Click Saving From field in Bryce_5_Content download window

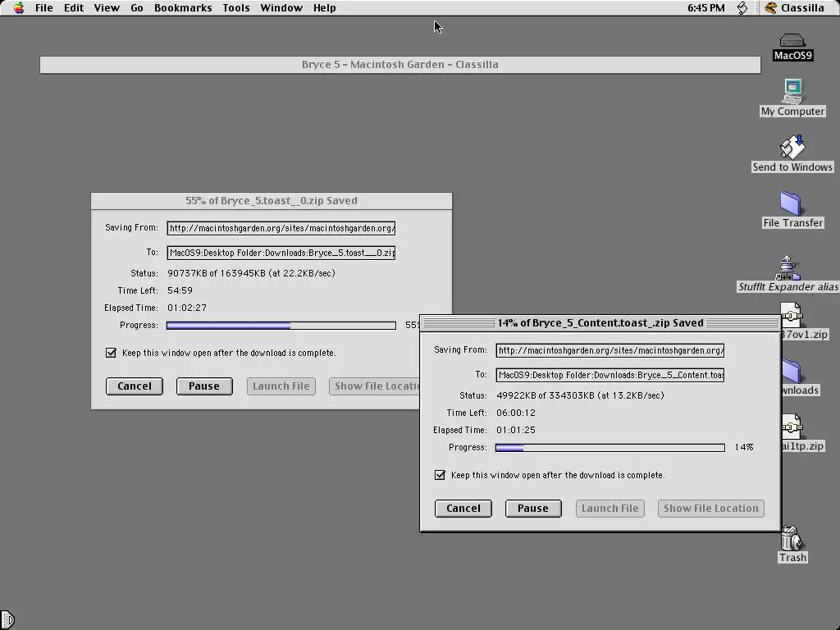click(x=610, y=350)
